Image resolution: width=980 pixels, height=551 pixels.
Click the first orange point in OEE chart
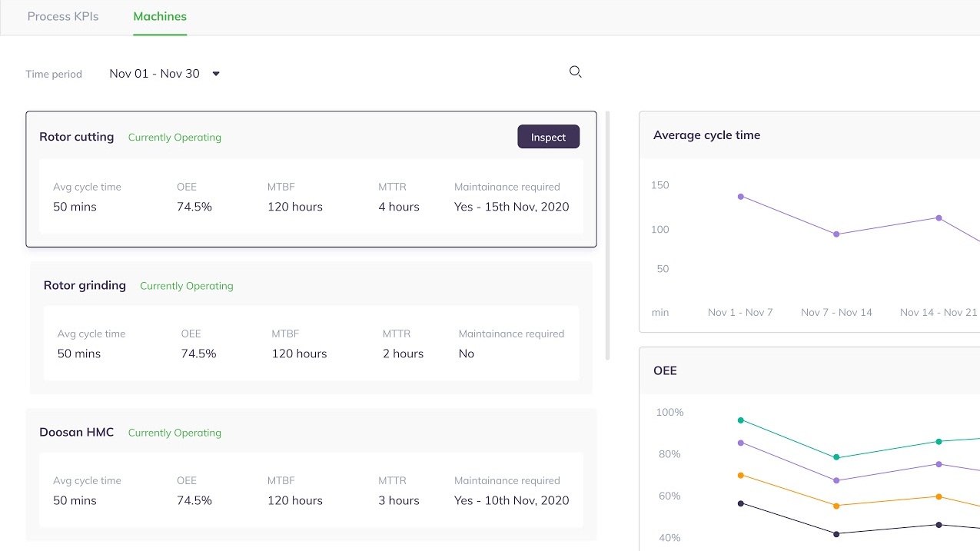coord(741,476)
